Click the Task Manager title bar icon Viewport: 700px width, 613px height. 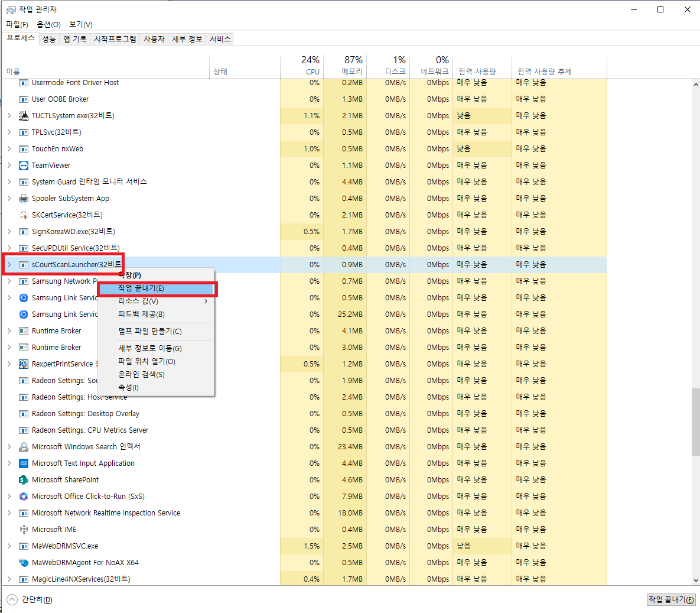[11, 10]
